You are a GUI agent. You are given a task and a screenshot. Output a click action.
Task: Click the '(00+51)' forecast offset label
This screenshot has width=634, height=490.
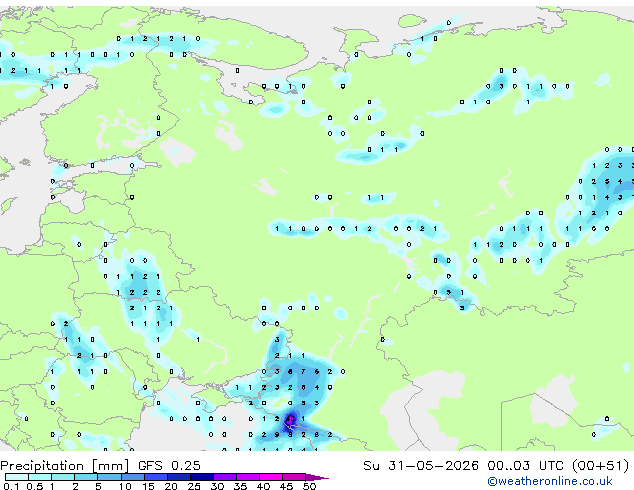[601, 466]
